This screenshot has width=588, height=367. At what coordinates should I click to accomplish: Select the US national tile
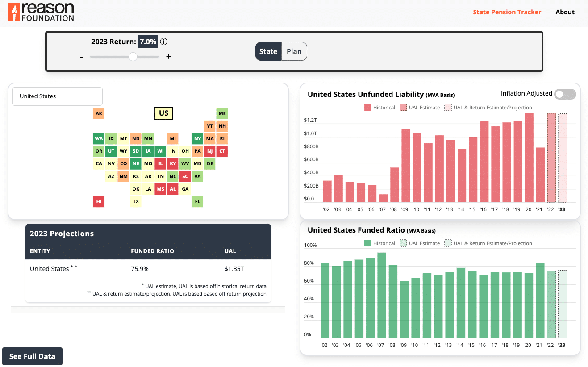coord(163,113)
